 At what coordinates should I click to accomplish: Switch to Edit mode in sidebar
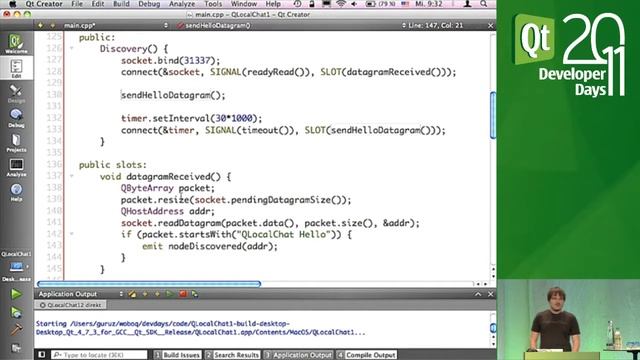click(16, 68)
